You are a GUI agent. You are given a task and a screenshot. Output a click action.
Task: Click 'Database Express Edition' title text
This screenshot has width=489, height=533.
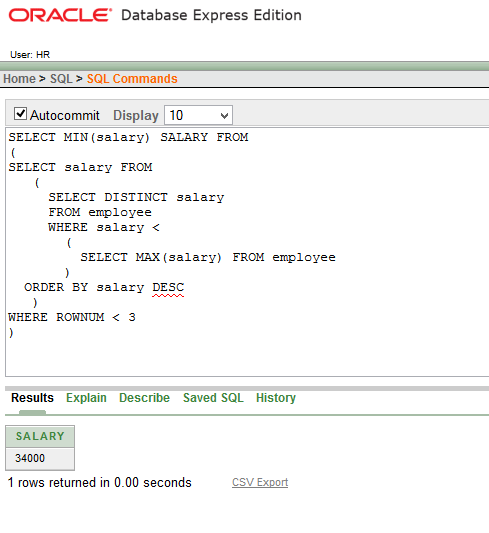tap(211, 15)
